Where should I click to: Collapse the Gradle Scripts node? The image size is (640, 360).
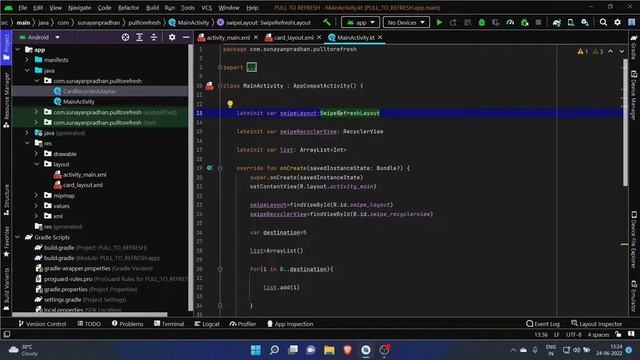click(x=18, y=237)
